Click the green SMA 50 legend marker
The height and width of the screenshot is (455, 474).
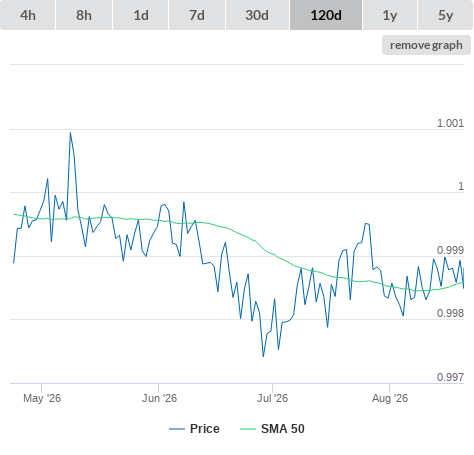point(248,429)
